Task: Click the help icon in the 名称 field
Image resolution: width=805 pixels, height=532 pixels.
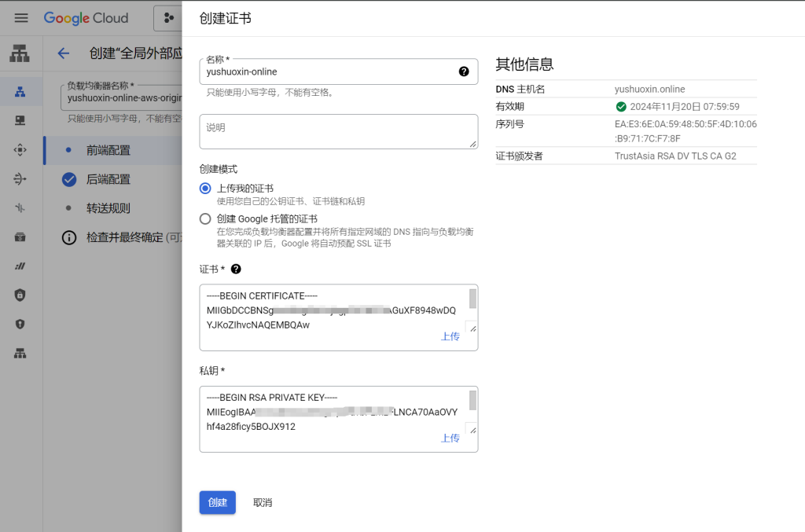Action: tap(464, 72)
